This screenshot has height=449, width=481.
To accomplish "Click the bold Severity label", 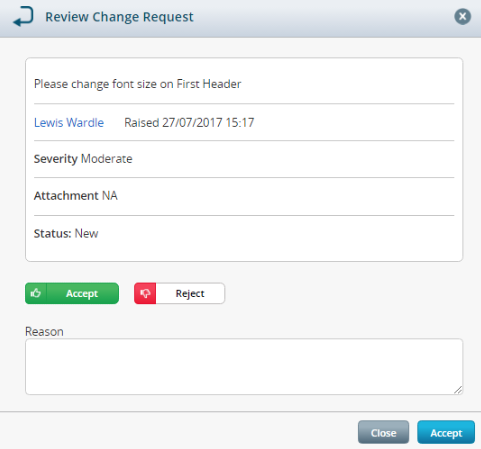I will (56, 159).
